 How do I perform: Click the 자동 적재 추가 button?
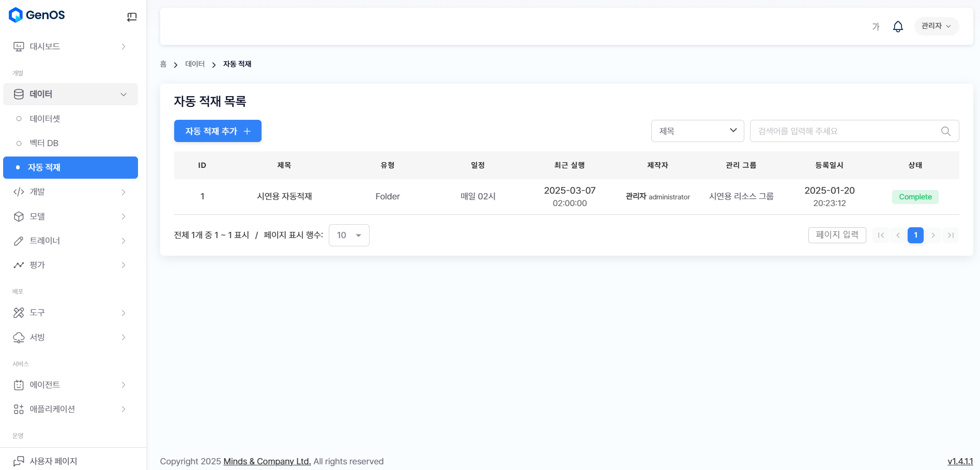(218, 131)
